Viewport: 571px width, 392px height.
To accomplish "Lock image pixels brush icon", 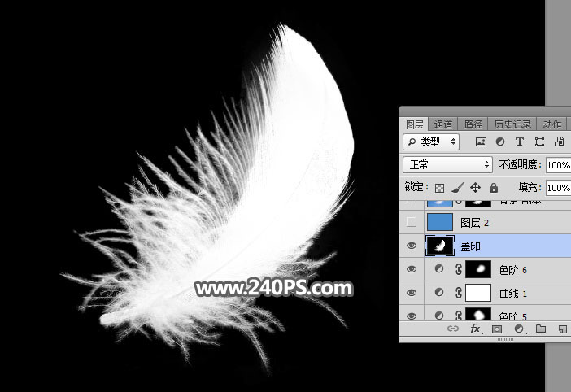I will point(457,187).
